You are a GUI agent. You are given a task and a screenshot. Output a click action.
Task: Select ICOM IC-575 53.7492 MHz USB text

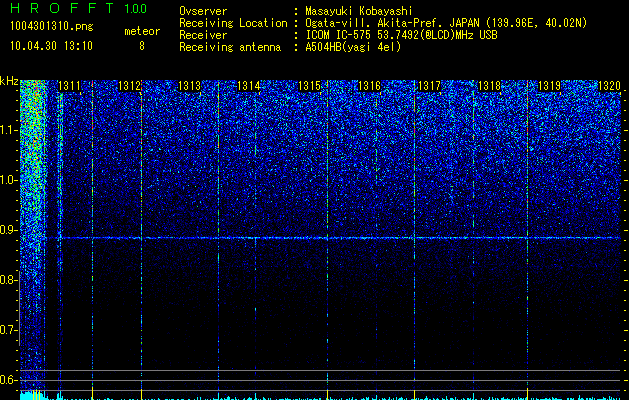[401, 35]
